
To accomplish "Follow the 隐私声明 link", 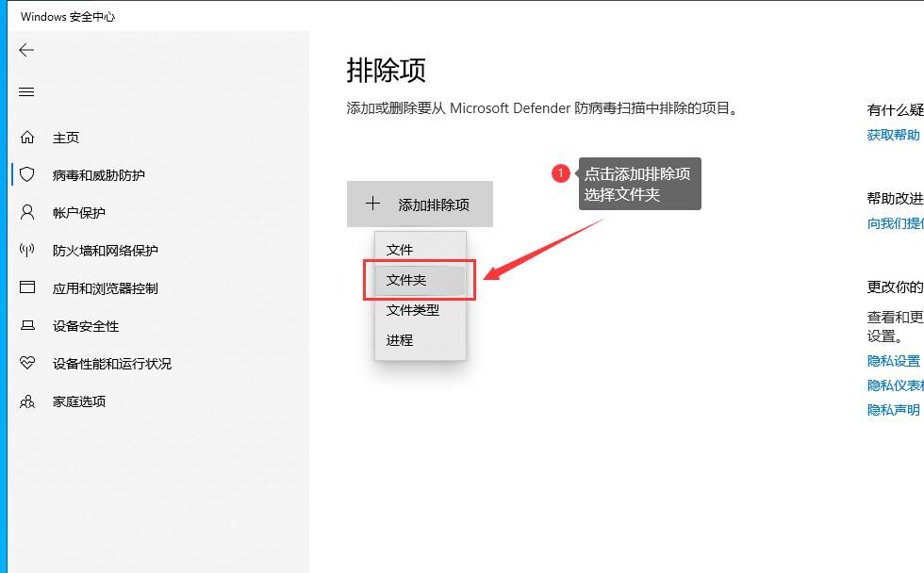I will [893, 410].
